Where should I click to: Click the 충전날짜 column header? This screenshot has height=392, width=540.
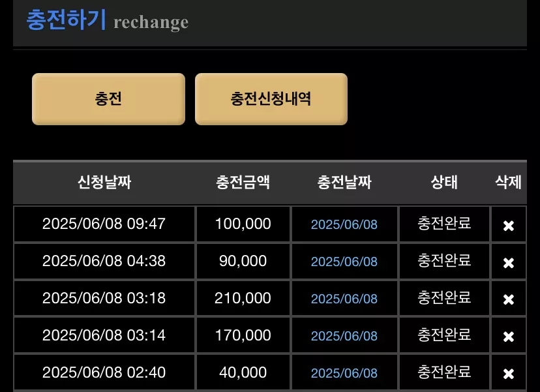click(x=344, y=182)
